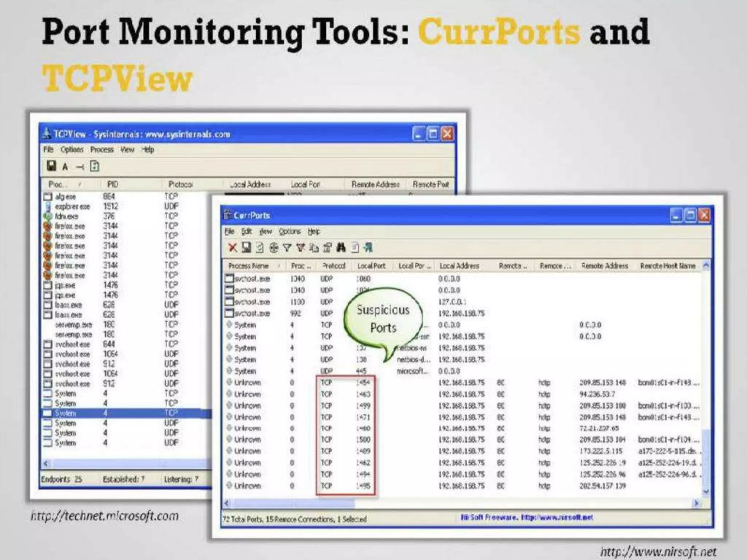Open the Help menu in CurrPorts

click(x=314, y=232)
